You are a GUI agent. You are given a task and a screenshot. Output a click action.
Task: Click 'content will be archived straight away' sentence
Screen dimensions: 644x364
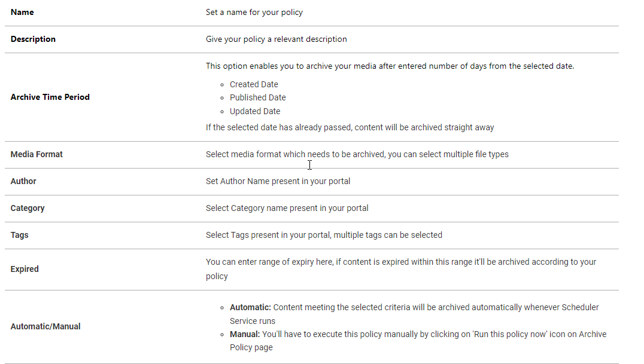pyautogui.click(x=424, y=128)
